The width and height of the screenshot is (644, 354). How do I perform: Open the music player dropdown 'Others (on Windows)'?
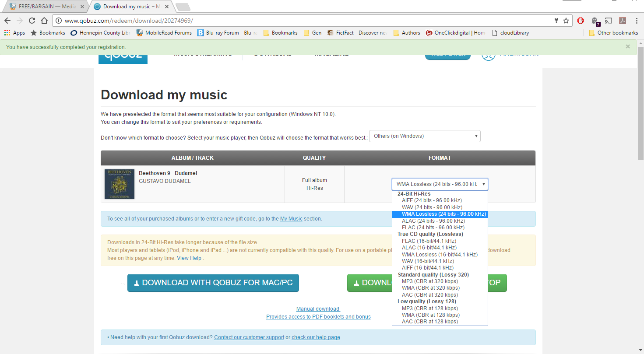425,136
